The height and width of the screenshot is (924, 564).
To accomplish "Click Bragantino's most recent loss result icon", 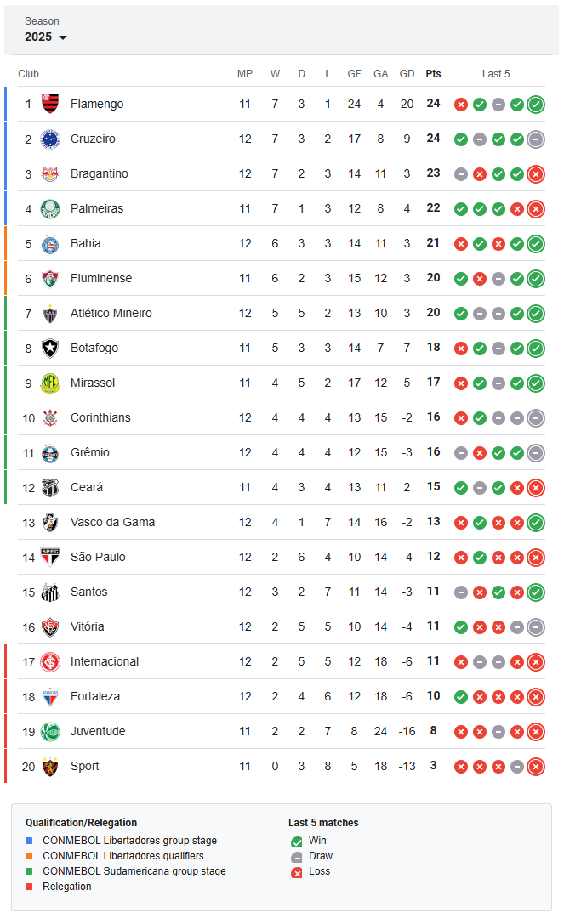I will point(536,174).
